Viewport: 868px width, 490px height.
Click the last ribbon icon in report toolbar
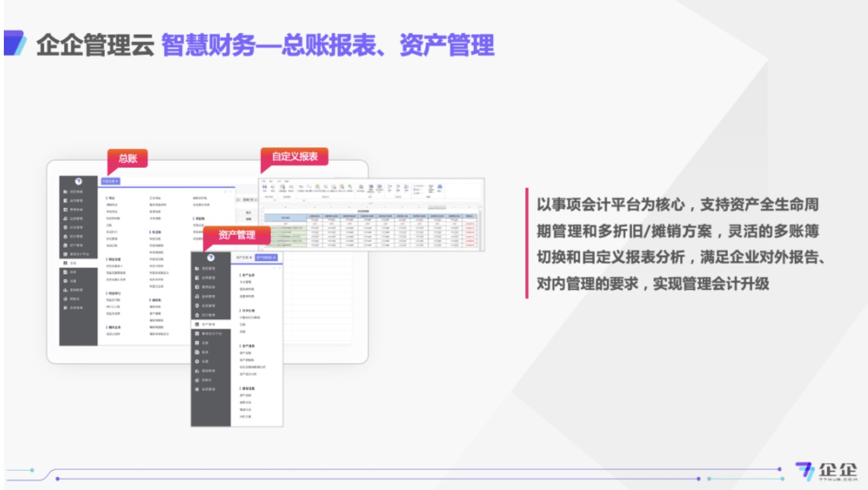coord(440,188)
